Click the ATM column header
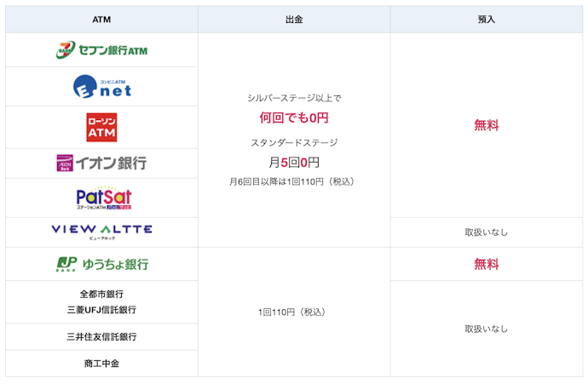 (101, 20)
